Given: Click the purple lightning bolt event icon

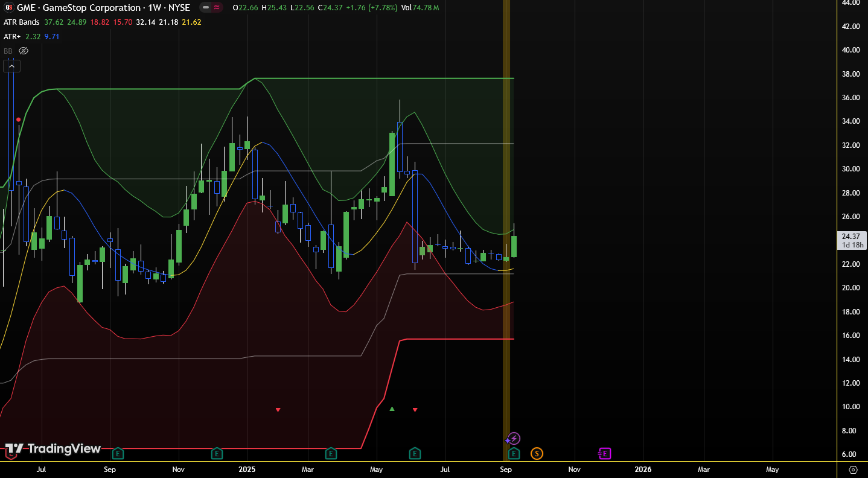Looking at the screenshot, I should click(x=514, y=439).
